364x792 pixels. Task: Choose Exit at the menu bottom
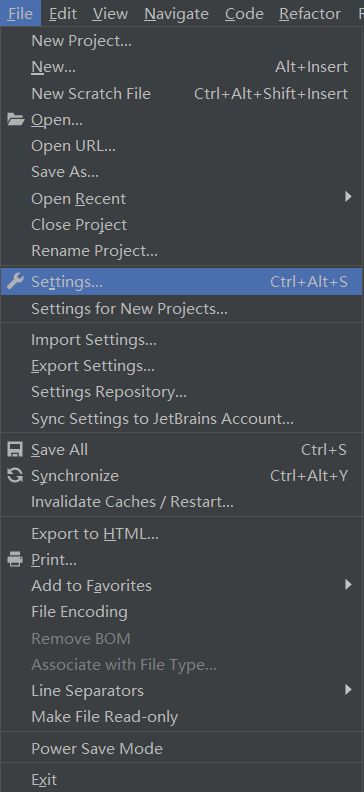(181, 780)
